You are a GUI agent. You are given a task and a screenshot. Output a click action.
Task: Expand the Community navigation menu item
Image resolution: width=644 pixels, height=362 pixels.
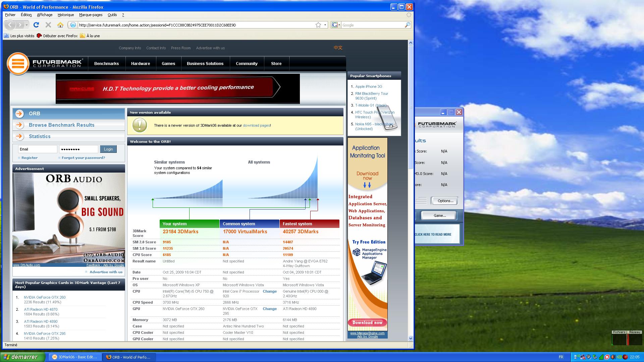tap(247, 63)
